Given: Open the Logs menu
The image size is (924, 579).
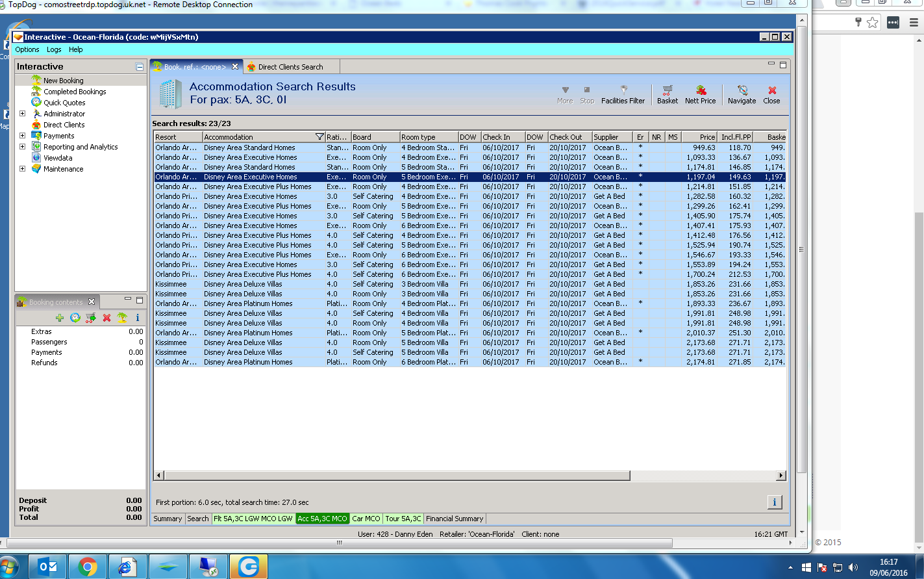Looking at the screenshot, I should point(54,49).
